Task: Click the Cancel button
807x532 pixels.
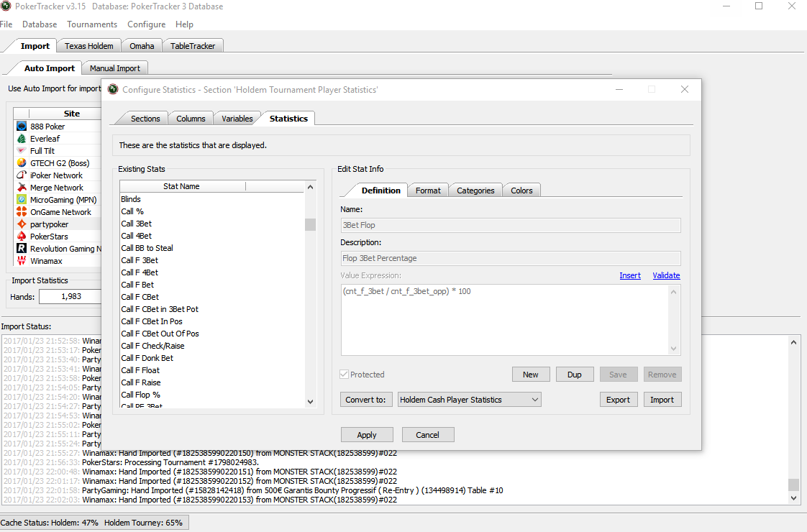Action: (x=428, y=435)
